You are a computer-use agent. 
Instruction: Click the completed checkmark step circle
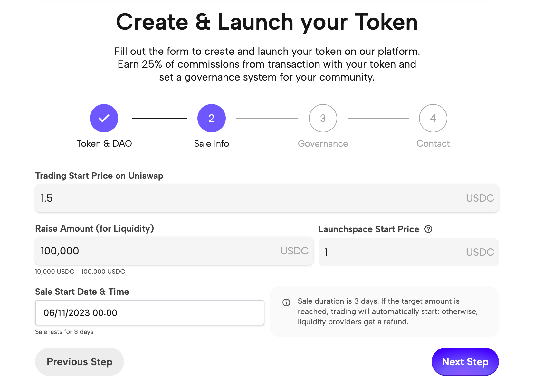click(104, 118)
